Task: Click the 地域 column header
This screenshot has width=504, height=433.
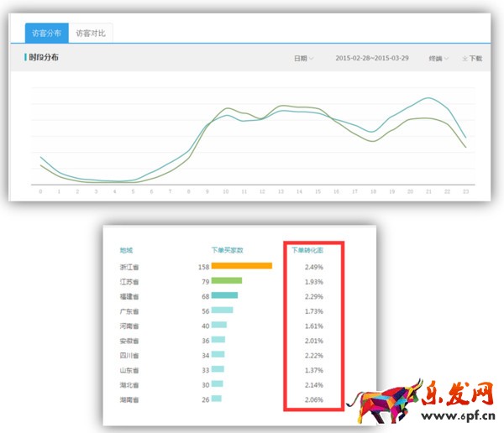Action: click(x=126, y=250)
